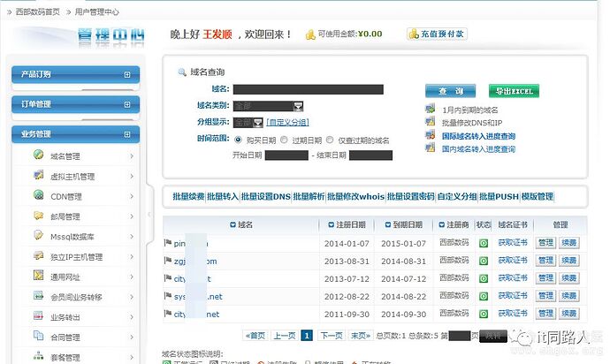The height and width of the screenshot is (364, 610).
Task: Click the 虚拟主机管理 sidebar icon
Action: pyautogui.click(x=38, y=176)
